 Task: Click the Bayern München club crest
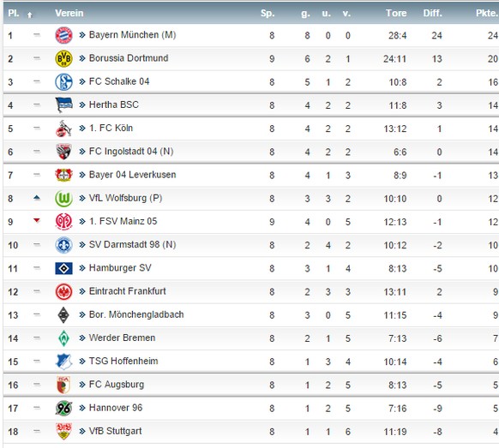coord(63,35)
